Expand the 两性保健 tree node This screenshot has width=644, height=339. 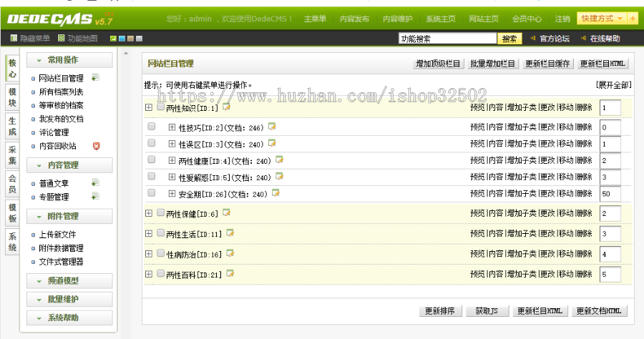point(149,213)
